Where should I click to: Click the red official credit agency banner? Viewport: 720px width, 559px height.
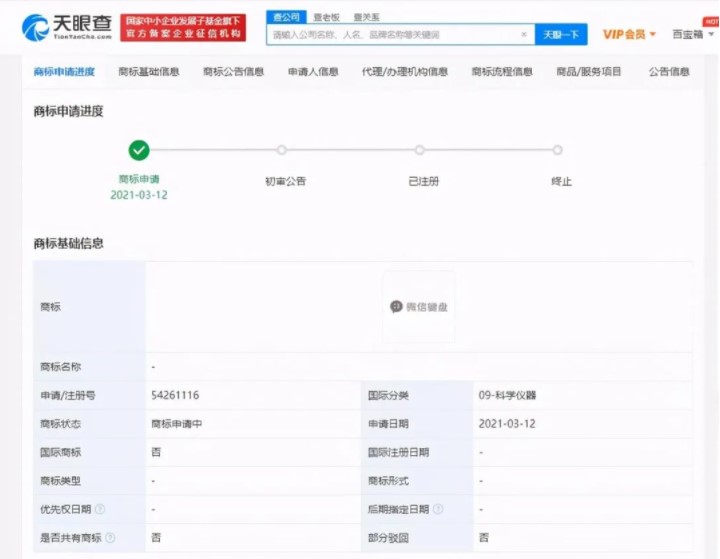click(182, 27)
